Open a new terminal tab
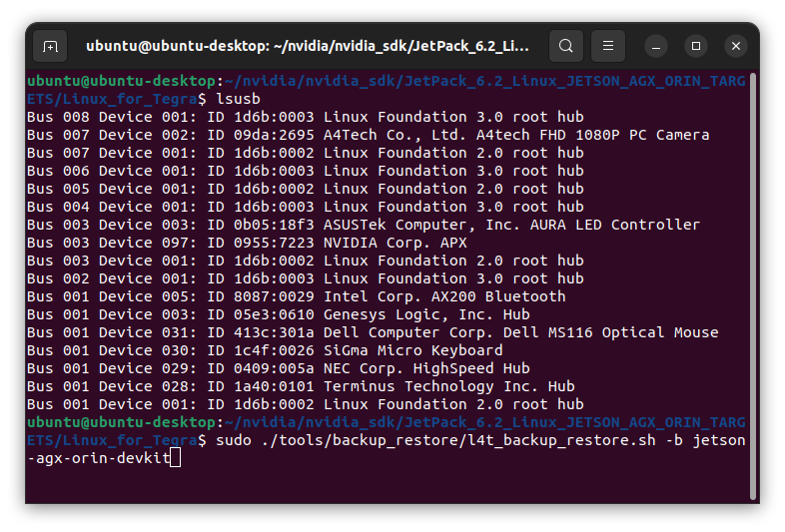This screenshot has height=532, width=785. [x=50, y=46]
